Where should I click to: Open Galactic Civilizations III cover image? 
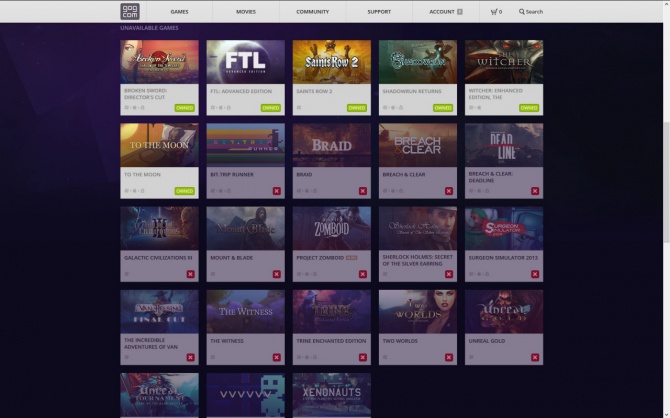(159, 228)
